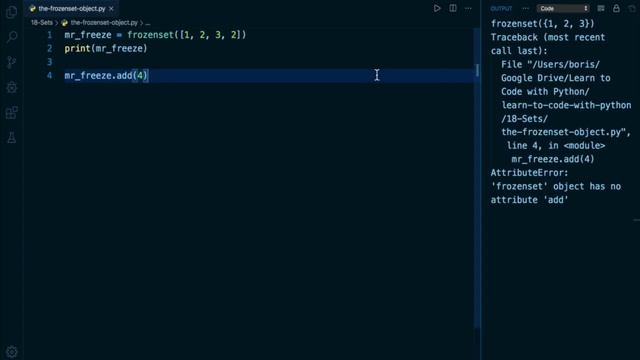Open the editor More Actions ellipsis
This screenshot has width=640, height=360.
point(468,8)
